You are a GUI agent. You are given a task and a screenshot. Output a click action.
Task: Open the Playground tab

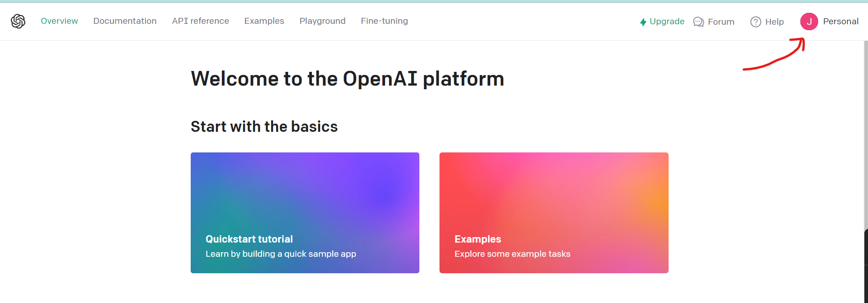click(x=322, y=21)
